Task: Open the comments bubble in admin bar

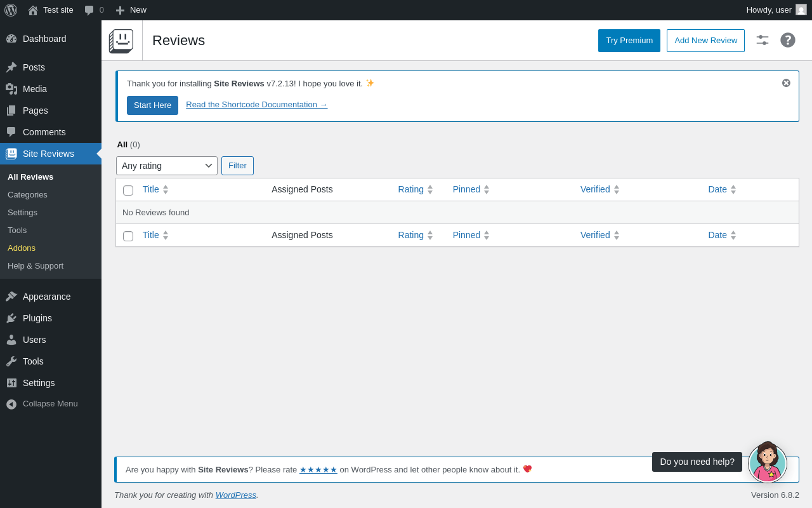Action: tap(89, 10)
